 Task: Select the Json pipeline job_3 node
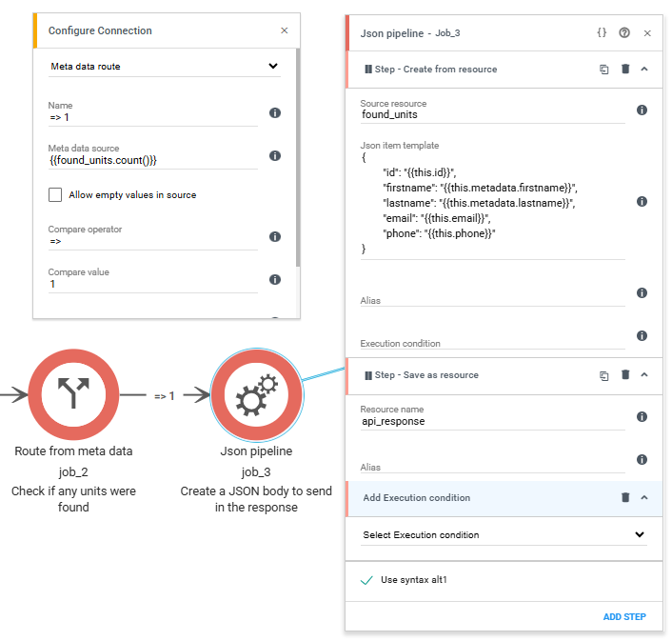256,394
